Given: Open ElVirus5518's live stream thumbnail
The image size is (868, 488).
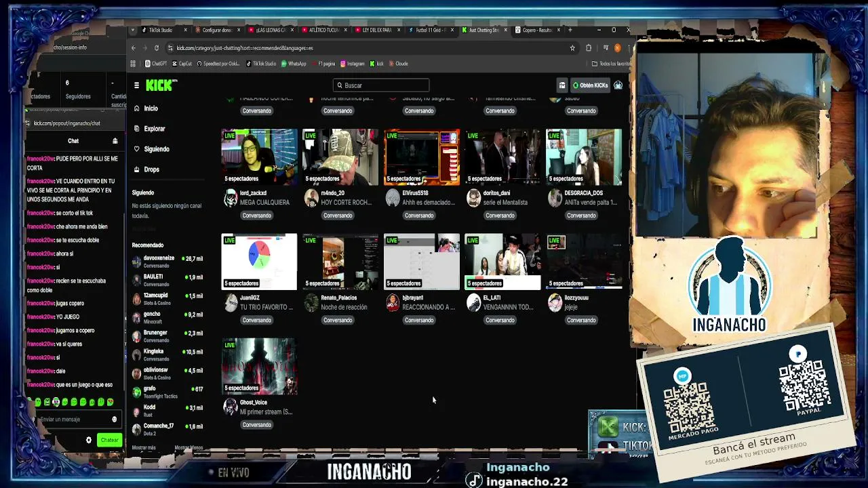Looking at the screenshot, I should tap(422, 157).
